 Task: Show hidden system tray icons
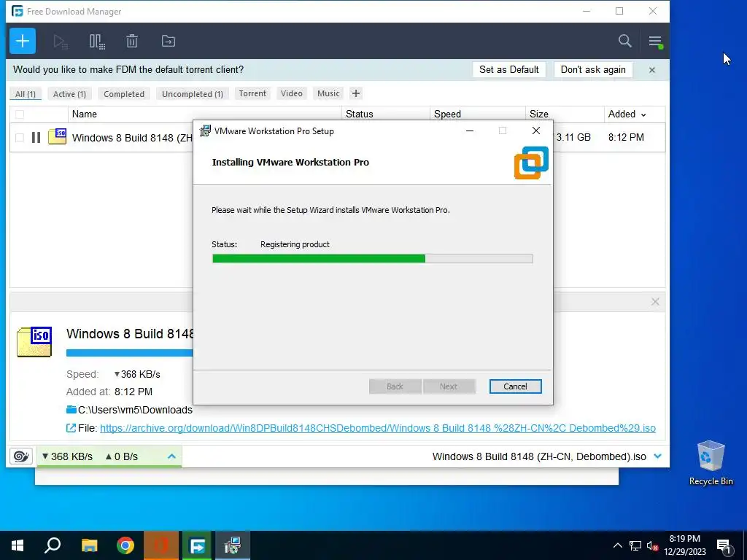click(x=617, y=545)
